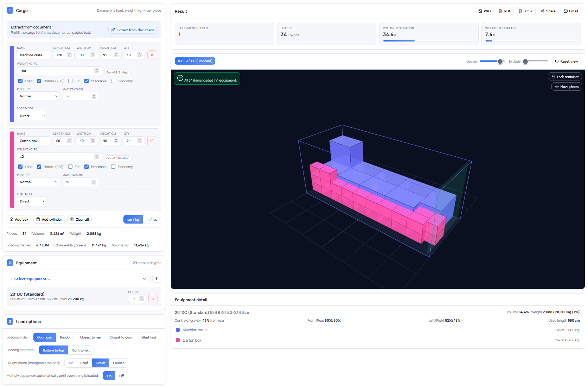This screenshot has height=387, width=588.
Task: Set loading order to Tallest first
Action: point(148,337)
